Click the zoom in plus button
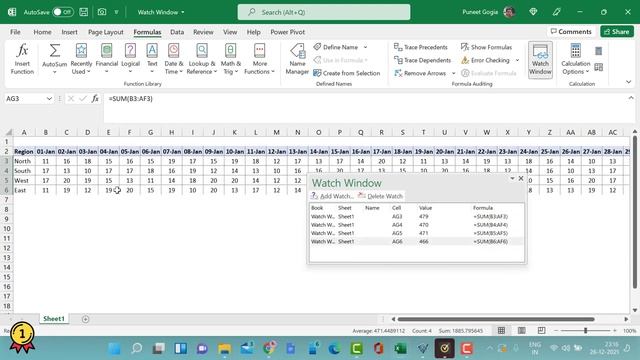Viewport: 640px width, 360px height. point(615,331)
